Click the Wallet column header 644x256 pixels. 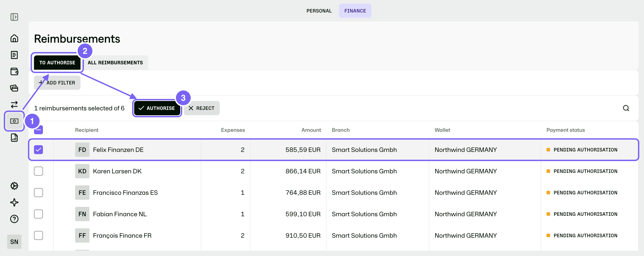coord(442,130)
